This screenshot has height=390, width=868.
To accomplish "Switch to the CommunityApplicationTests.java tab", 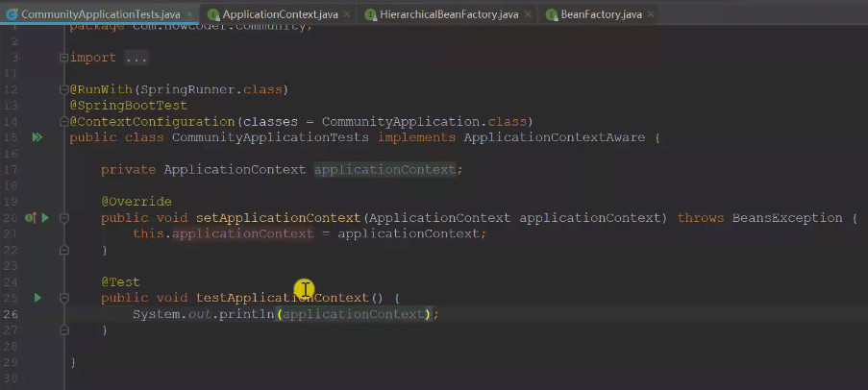I will 100,14.
